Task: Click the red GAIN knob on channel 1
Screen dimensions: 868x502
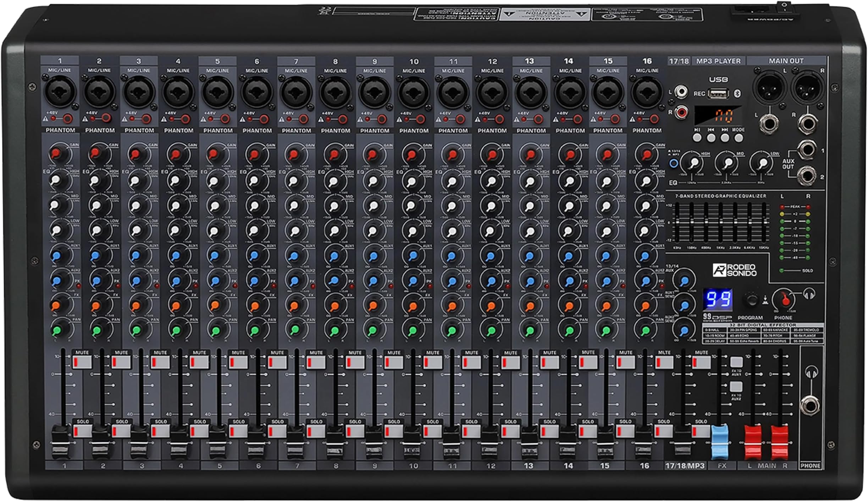Action: [x=57, y=154]
